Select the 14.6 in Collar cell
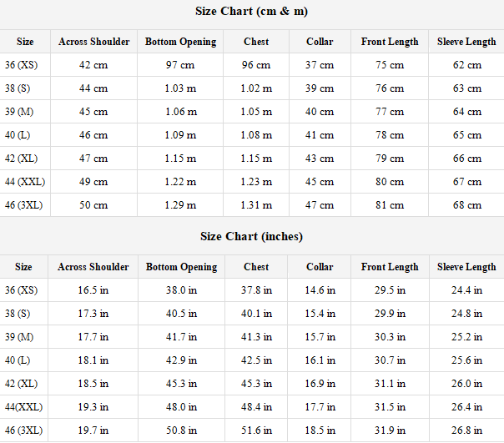 (x=320, y=290)
